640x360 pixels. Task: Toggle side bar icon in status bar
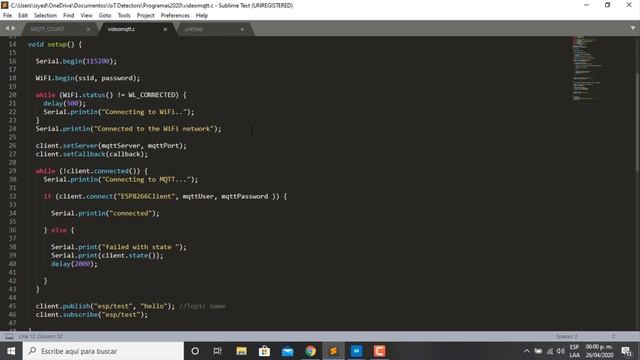coord(9,336)
